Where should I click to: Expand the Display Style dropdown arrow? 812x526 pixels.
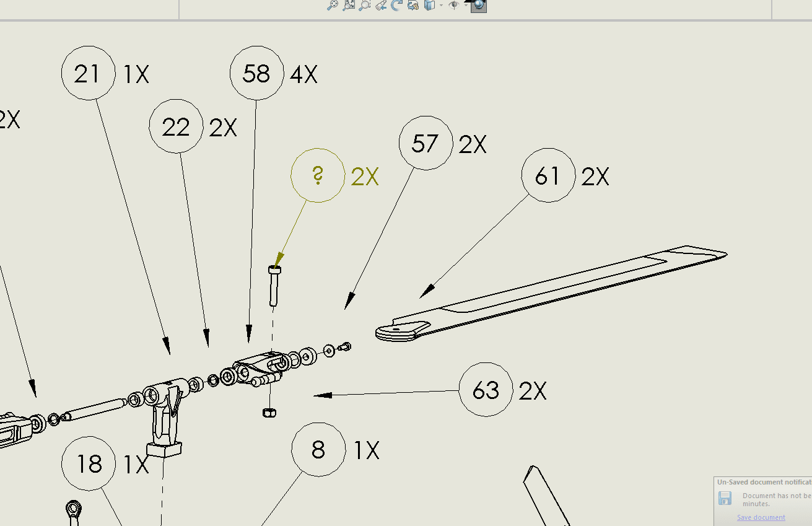441,5
